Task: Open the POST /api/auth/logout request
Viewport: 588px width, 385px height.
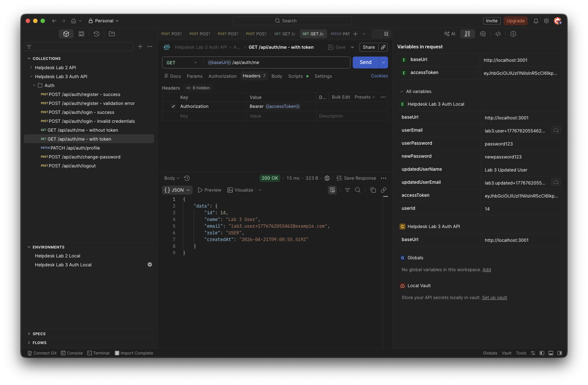Action: 72,166
